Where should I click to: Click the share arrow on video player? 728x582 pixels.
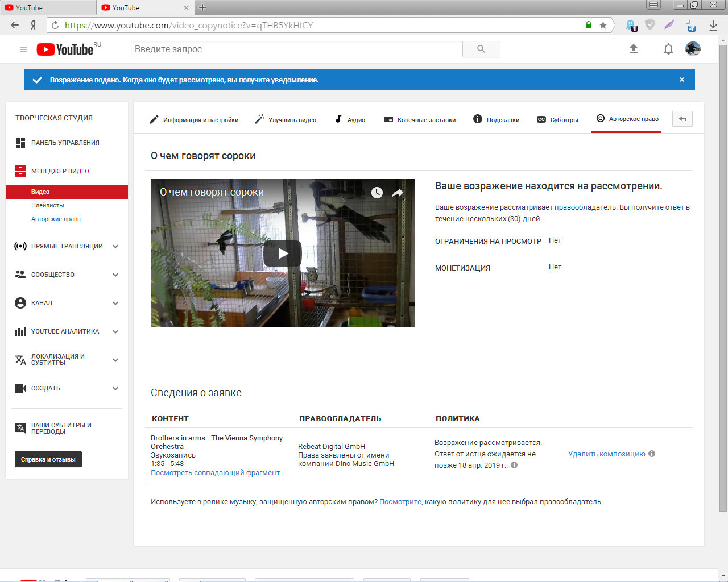[x=398, y=193]
